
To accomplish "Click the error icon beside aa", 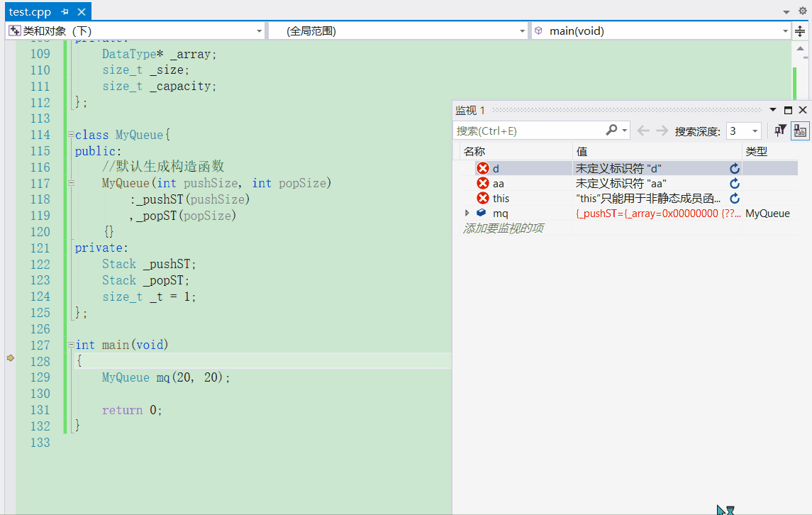I will click(x=483, y=184).
